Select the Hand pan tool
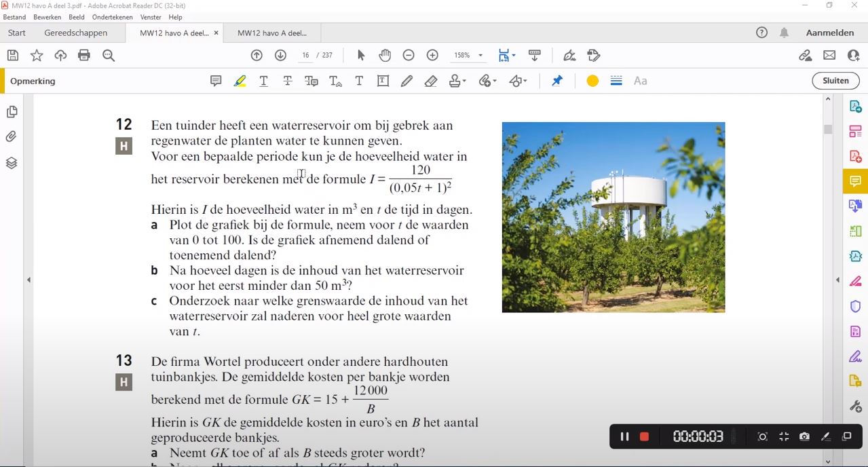Screen dimensions: 868x467 click(385, 56)
